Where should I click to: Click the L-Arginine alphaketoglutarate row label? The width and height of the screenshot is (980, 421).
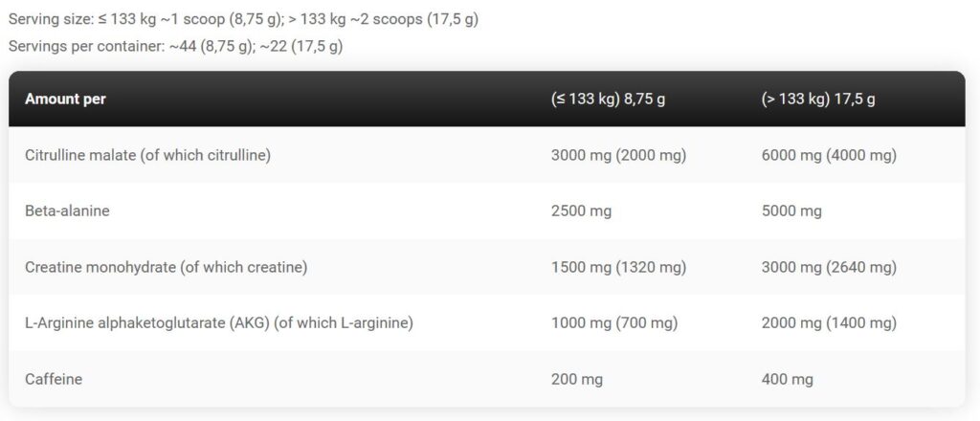(218, 323)
